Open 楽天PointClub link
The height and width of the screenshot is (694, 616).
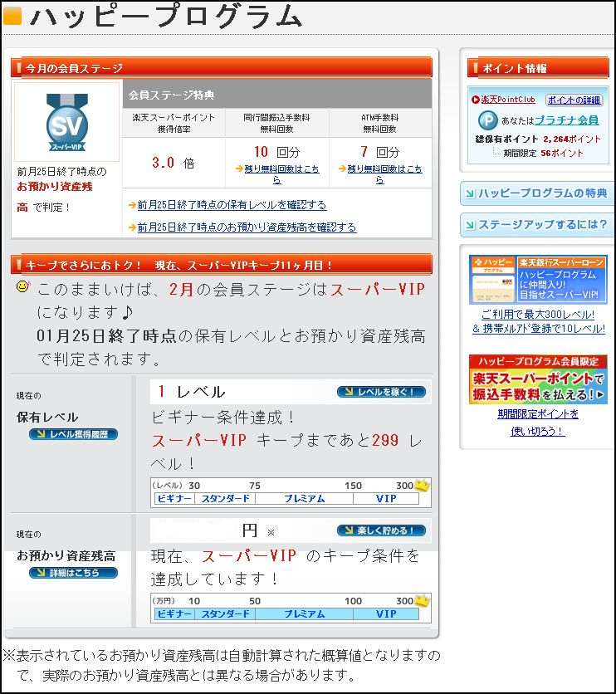[508, 100]
